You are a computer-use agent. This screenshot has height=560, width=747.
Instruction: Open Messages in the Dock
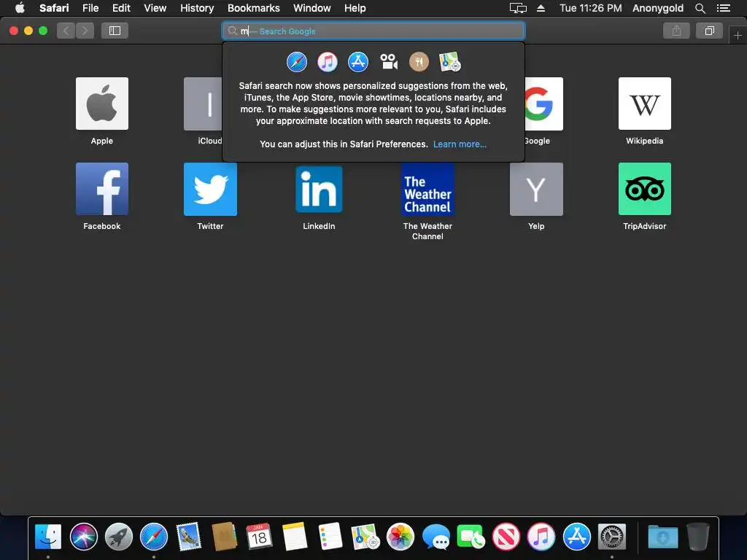coord(436,537)
